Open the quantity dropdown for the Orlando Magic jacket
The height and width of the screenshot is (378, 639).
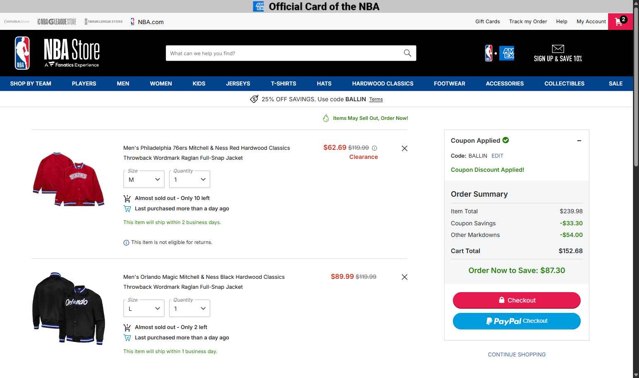click(189, 308)
